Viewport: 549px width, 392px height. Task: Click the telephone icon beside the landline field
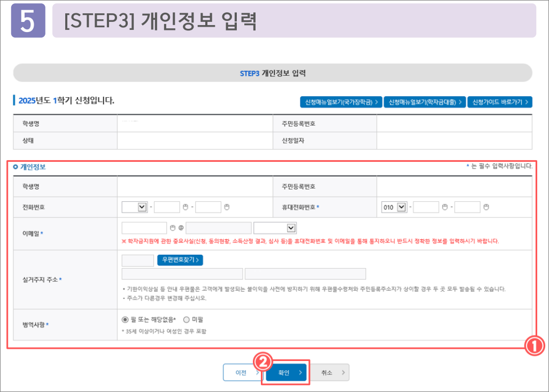(184, 206)
